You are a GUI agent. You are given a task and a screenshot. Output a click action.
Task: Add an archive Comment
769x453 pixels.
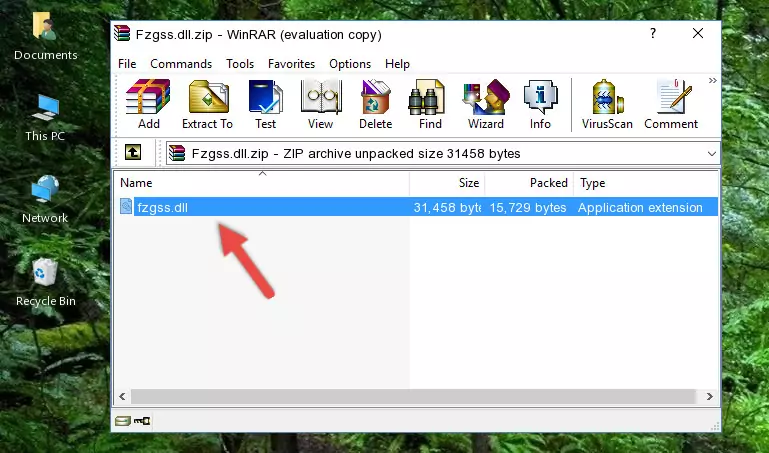(x=671, y=104)
